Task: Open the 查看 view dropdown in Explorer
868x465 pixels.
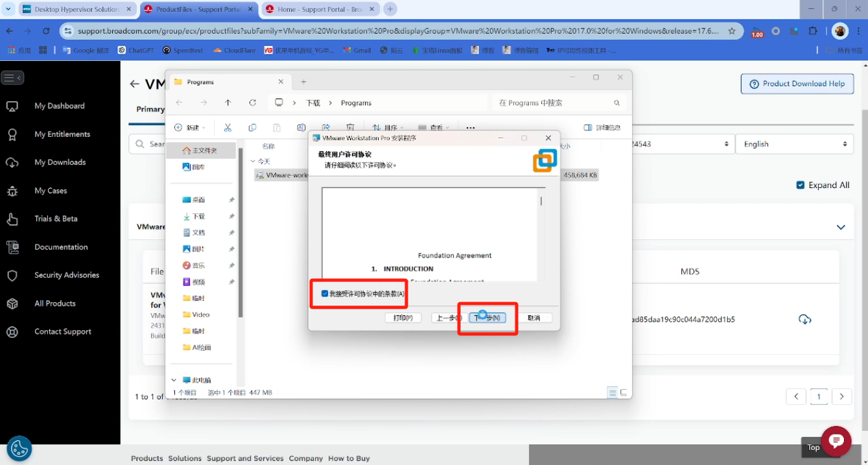Action: 434,128
